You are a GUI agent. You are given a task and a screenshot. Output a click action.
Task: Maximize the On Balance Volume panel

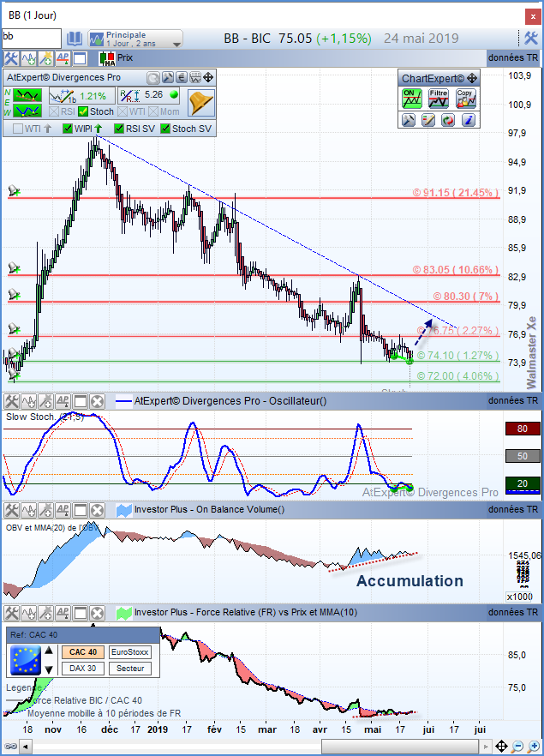(80, 510)
